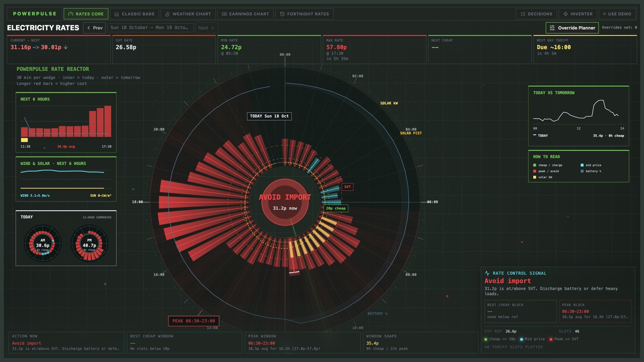This screenshot has height=362, width=644.
Task: Click the yellow solar kW legend swatch
Action: pyautogui.click(x=535, y=177)
